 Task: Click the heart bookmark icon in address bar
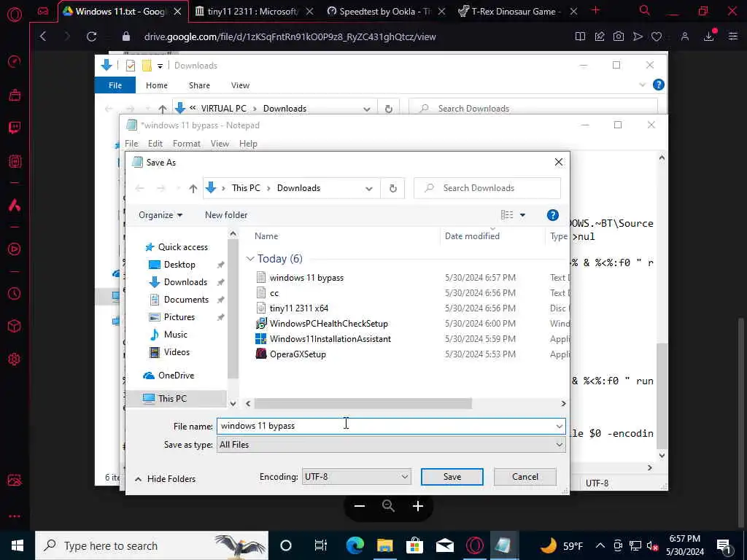(x=657, y=36)
